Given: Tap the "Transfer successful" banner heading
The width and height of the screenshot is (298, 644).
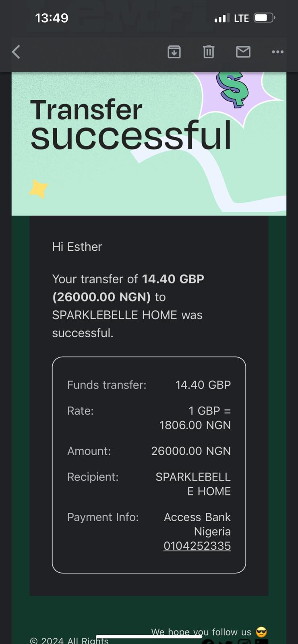Looking at the screenshot, I should point(130,123).
